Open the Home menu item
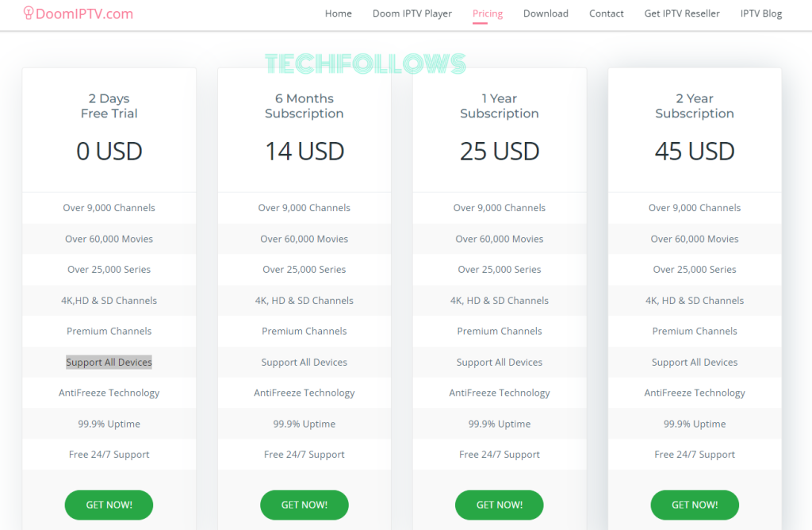The image size is (812, 530). (x=338, y=13)
